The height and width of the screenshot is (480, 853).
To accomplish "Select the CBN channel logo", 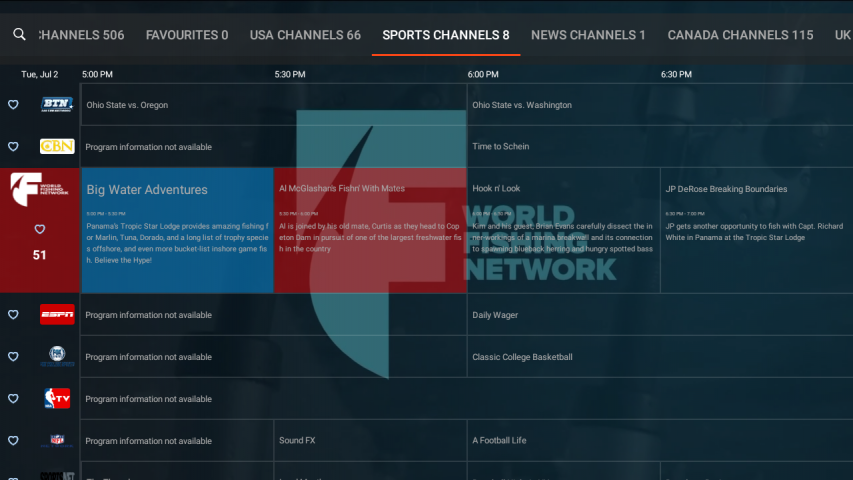I will coord(57,147).
